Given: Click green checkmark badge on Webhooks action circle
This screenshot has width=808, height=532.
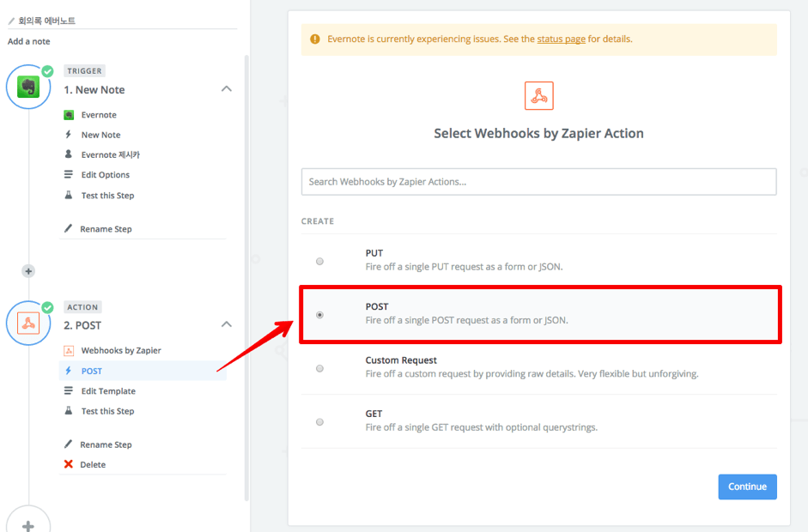Looking at the screenshot, I should 47,307.
